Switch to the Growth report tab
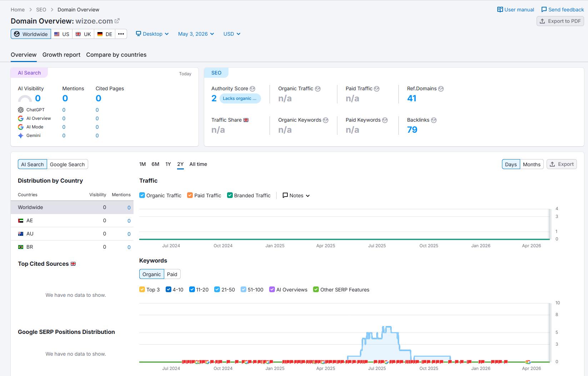 [61, 55]
